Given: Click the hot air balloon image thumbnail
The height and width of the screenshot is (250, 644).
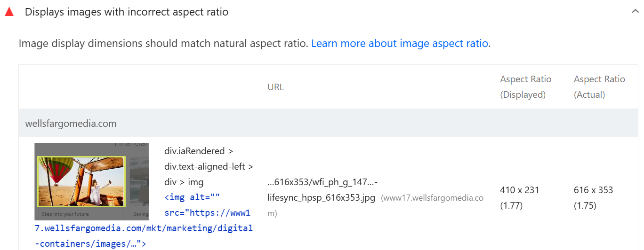Looking at the screenshot, I should click(91, 181).
